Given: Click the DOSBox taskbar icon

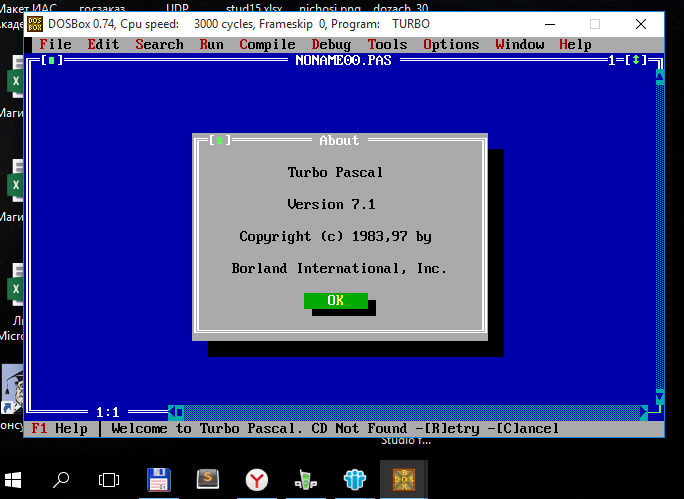Looking at the screenshot, I should 404,479.
